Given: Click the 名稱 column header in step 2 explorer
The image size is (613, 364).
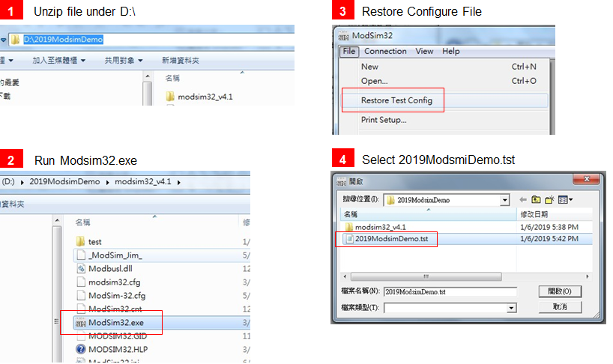Looking at the screenshot, I should [x=83, y=222].
